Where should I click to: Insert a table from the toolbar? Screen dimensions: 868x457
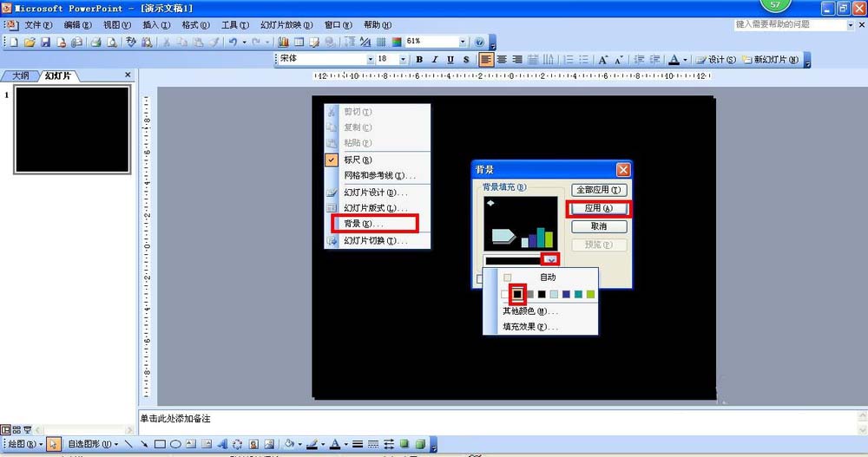299,42
